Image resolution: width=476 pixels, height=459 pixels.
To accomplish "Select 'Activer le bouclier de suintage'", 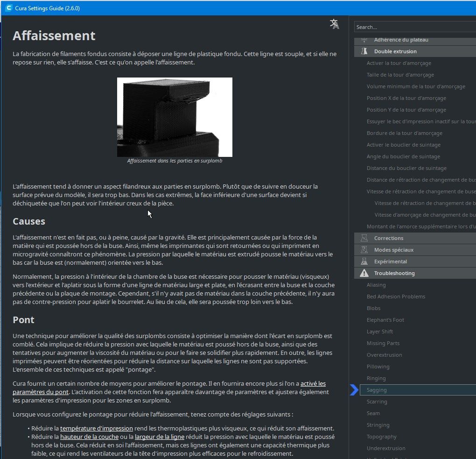I will [x=404, y=145].
